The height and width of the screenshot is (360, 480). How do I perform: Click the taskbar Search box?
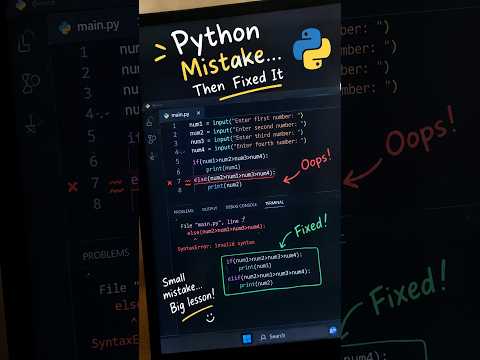[x=273, y=336]
